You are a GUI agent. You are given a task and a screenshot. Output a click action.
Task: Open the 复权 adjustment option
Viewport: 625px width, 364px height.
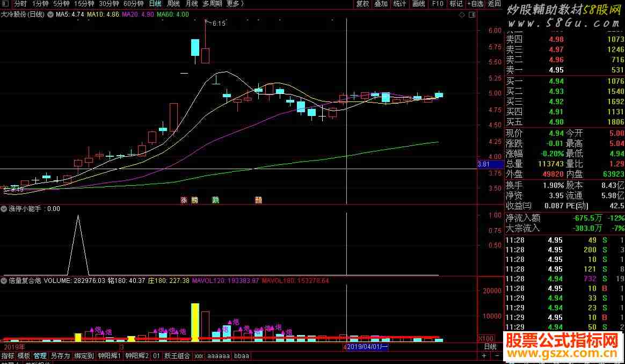tap(363, 4)
